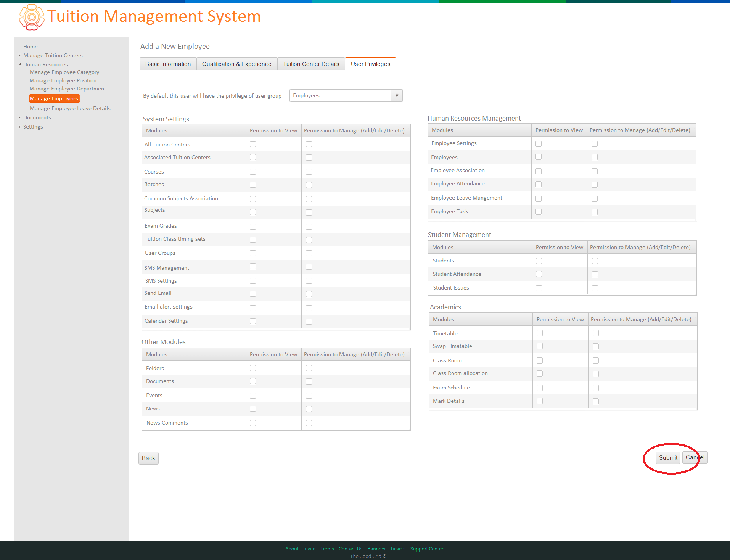Tick Permission to View for Students
This screenshot has width=730, height=560.
coord(539,261)
